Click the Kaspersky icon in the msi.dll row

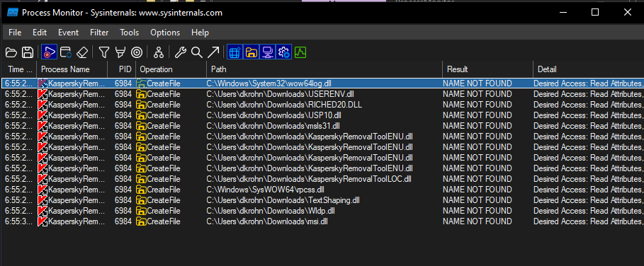click(x=43, y=221)
